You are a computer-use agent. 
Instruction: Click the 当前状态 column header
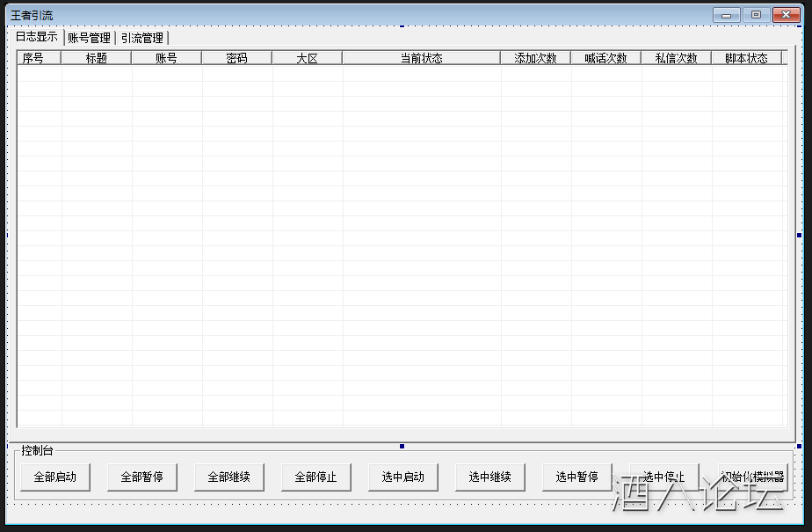click(x=421, y=58)
